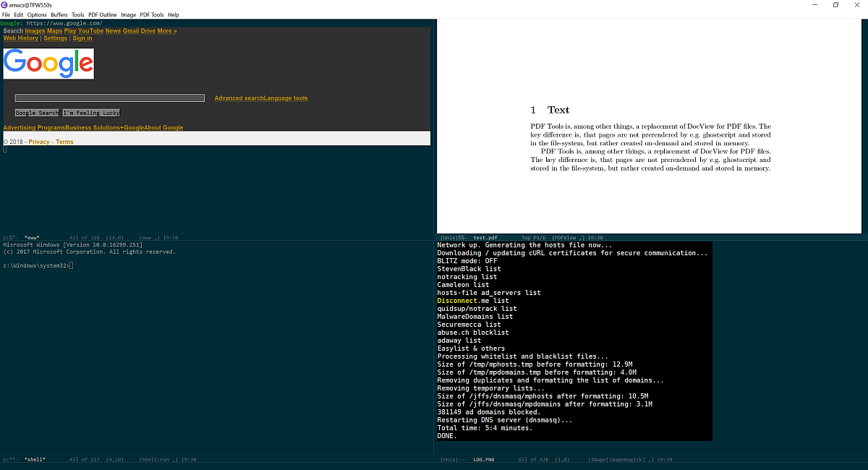
Task: Open the Help menu
Action: pyautogui.click(x=174, y=14)
